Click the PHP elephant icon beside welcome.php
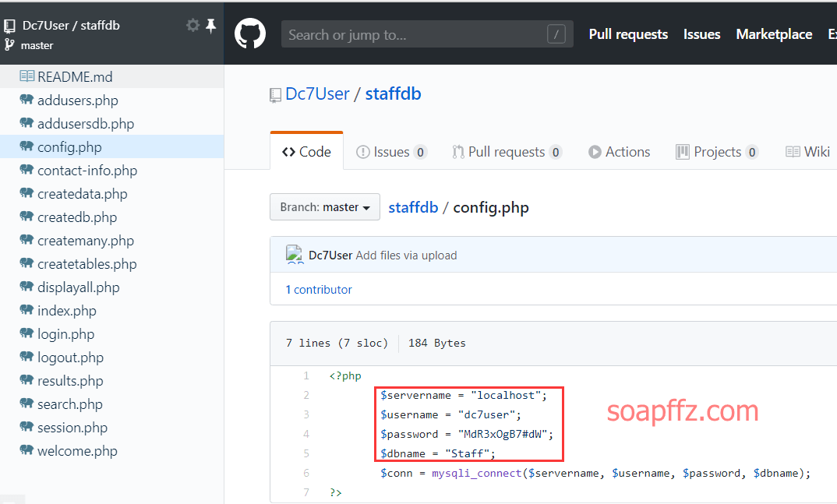Image resolution: width=837 pixels, height=504 pixels. coord(26,450)
